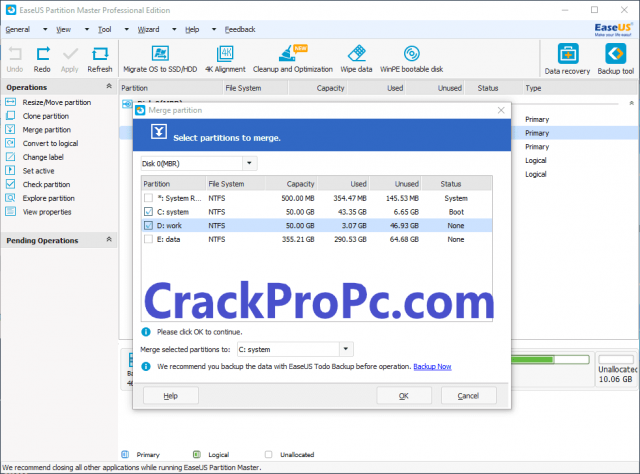
Task: Uncheck the D: work partition checkbox
Action: pyautogui.click(x=148, y=225)
